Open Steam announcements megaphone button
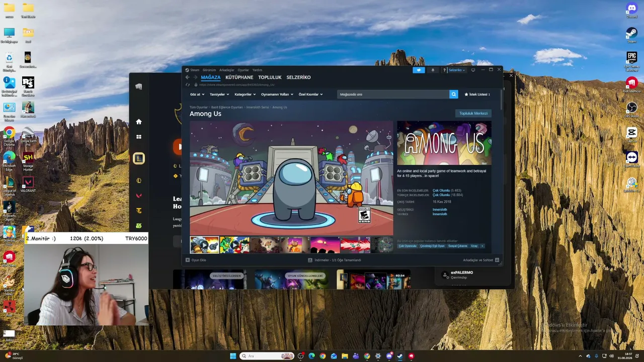Viewport: 644px width, 362px height. pyautogui.click(x=419, y=70)
